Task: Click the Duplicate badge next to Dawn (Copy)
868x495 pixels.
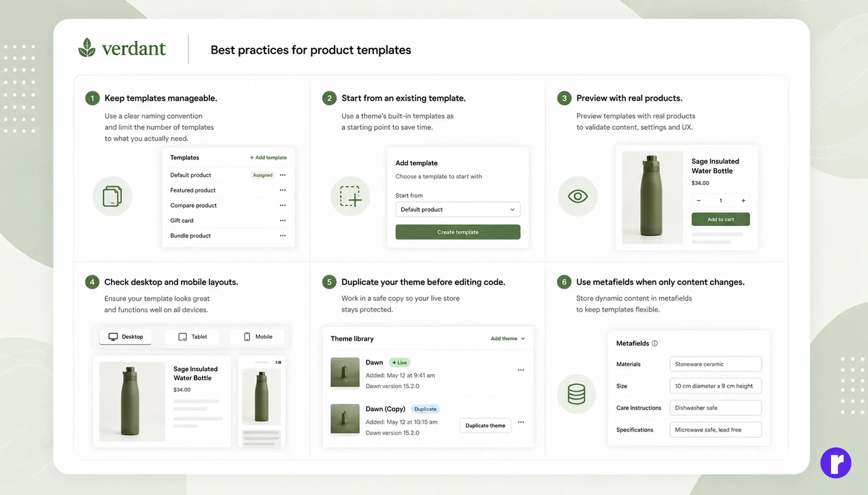Action: click(x=425, y=409)
